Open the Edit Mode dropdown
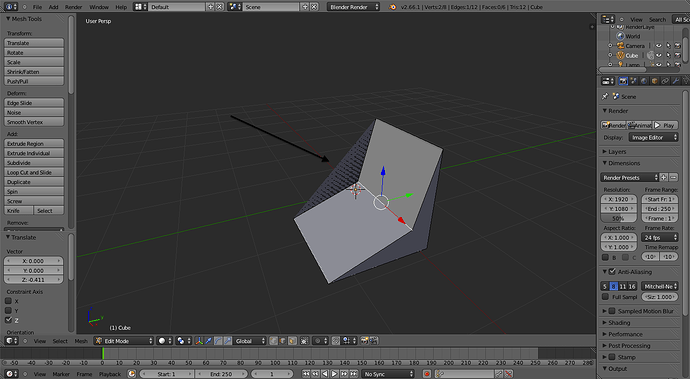The image size is (690, 379). (124, 341)
